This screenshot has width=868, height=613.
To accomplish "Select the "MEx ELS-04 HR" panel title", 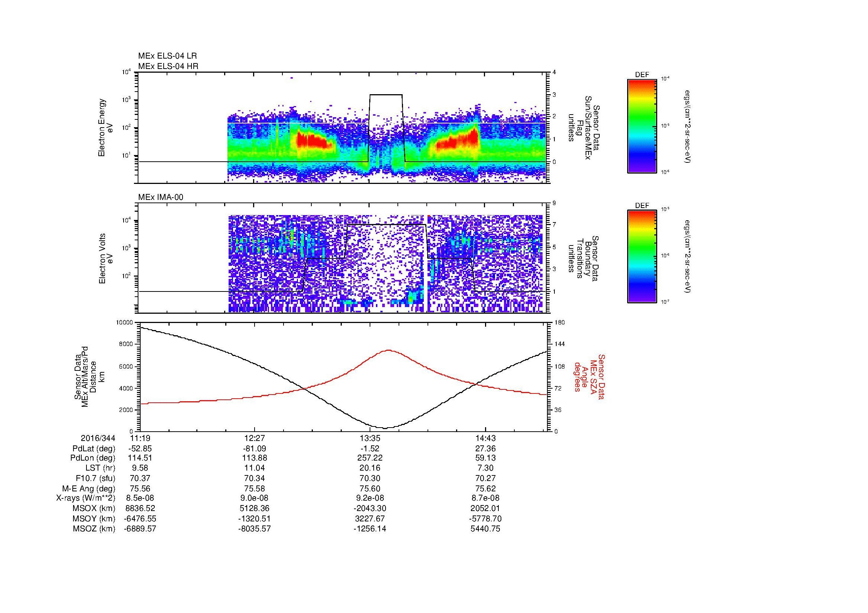I will coord(168,66).
